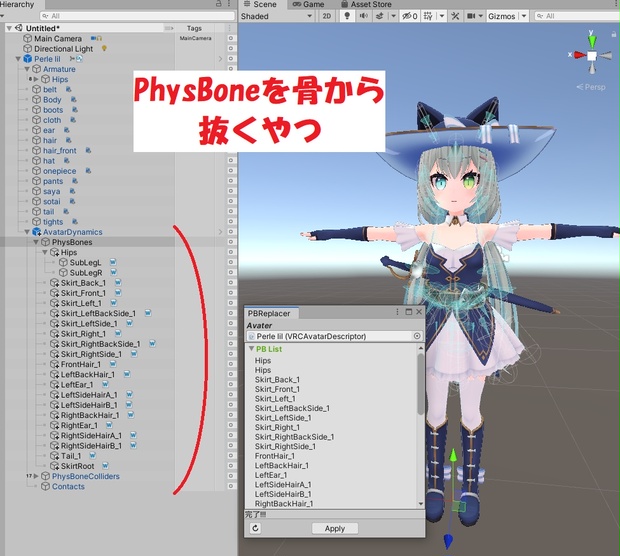Click the green Y axis gizmo cone
Screen dimensions: 620x556
[592, 40]
